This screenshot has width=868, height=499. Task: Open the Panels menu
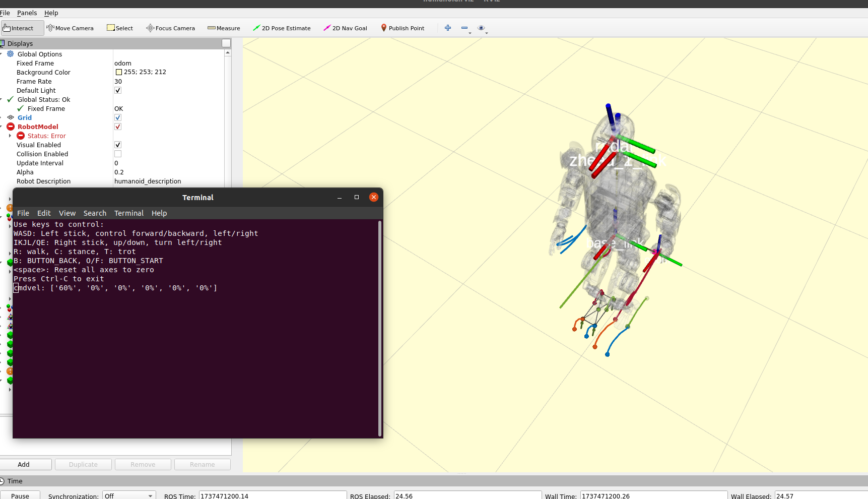27,13
